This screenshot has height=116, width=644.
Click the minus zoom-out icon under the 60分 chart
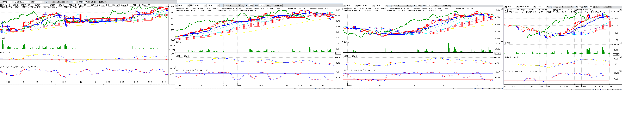pos(598,90)
